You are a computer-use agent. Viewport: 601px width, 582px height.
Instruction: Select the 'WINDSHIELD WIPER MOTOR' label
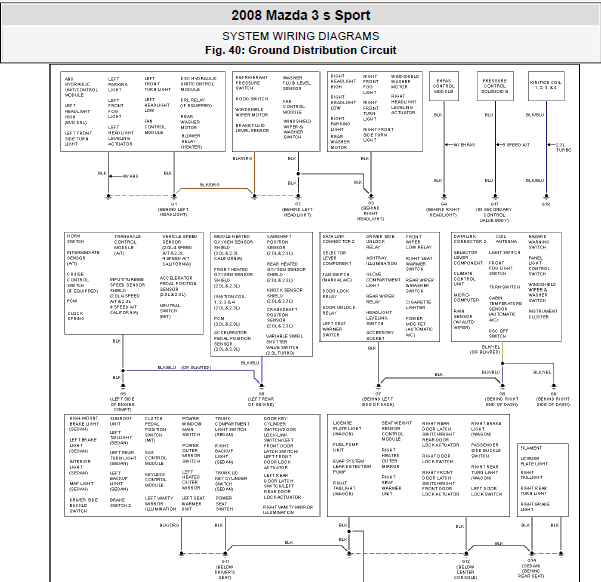tap(251, 112)
